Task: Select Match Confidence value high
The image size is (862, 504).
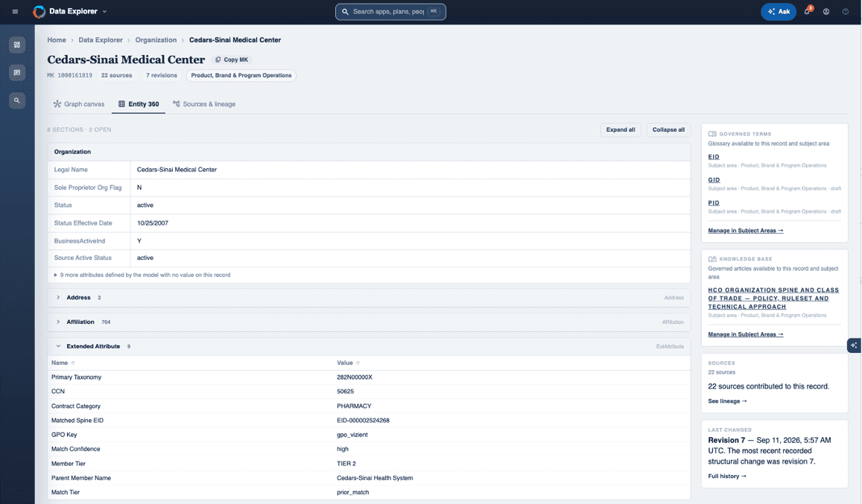Action: click(x=343, y=449)
